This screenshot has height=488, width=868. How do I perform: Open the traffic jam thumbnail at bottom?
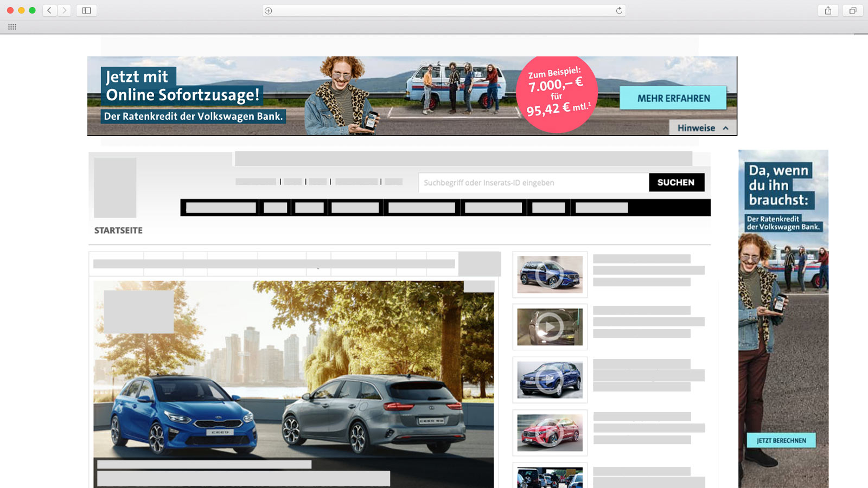550,478
